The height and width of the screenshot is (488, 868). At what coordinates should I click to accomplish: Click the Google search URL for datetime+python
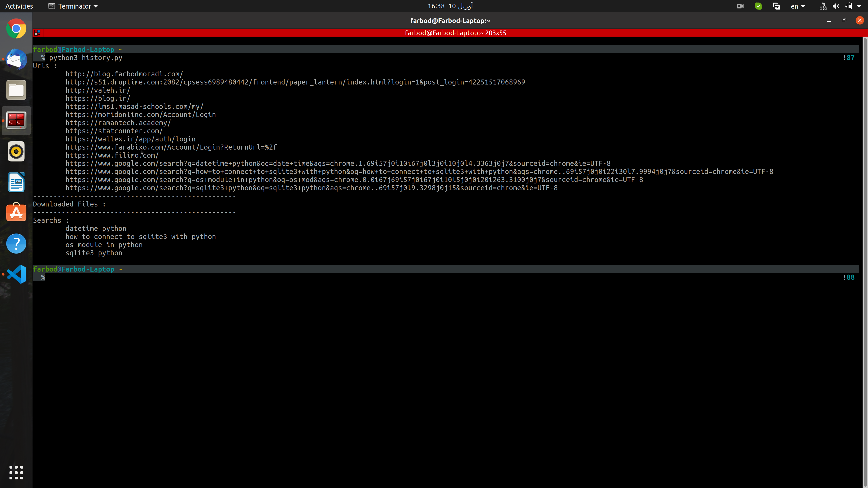click(x=338, y=163)
